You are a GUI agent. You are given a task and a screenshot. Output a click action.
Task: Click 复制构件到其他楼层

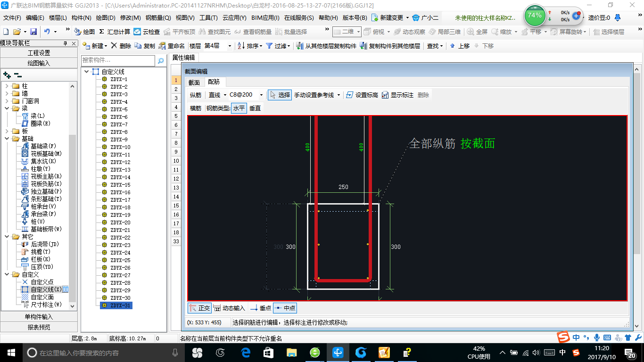point(390,46)
